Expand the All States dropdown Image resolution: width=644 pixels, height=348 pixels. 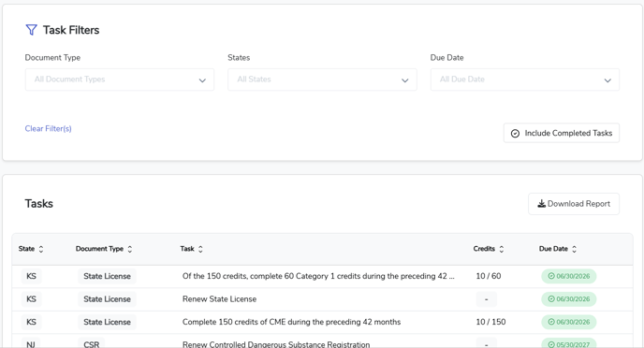click(322, 80)
